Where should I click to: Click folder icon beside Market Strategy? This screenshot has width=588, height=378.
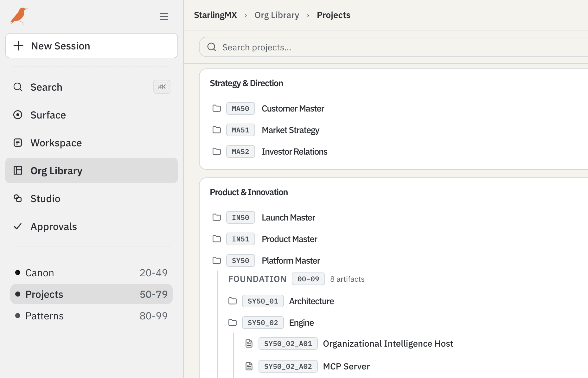click(217, 130)
